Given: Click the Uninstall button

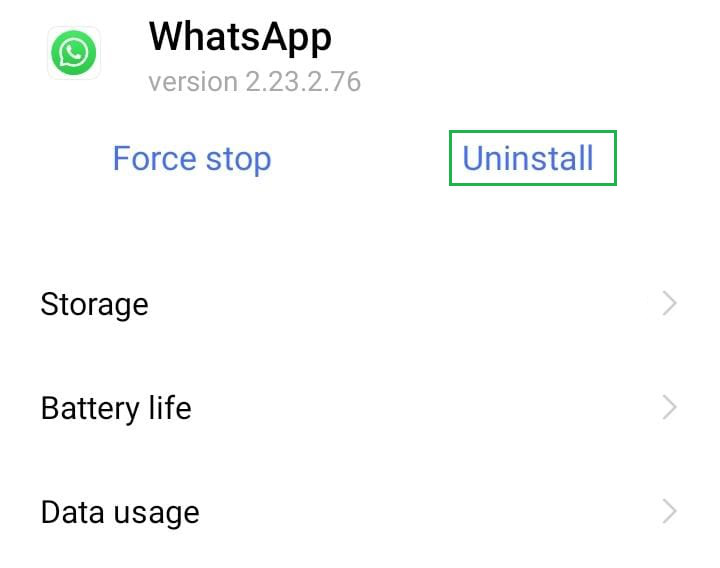Looking at the screenshot, I should tap(533, 158).
